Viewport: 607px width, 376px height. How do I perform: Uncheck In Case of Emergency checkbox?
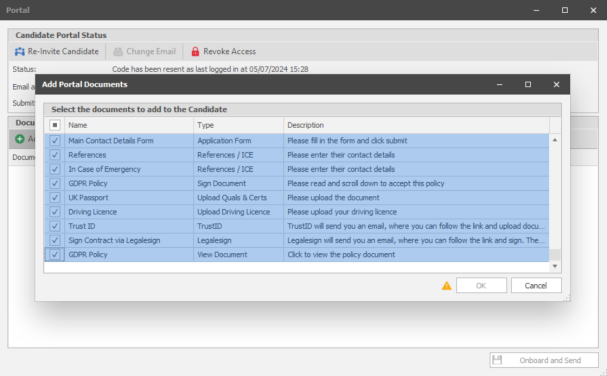[55, 169]
